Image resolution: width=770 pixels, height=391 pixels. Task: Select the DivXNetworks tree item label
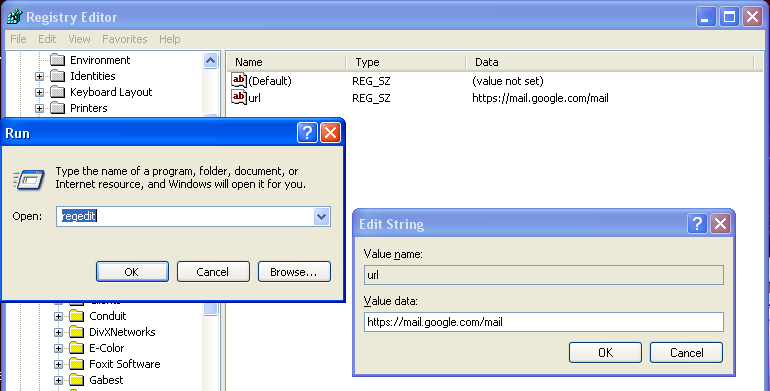pyautogui.click(x=122, y=332)
